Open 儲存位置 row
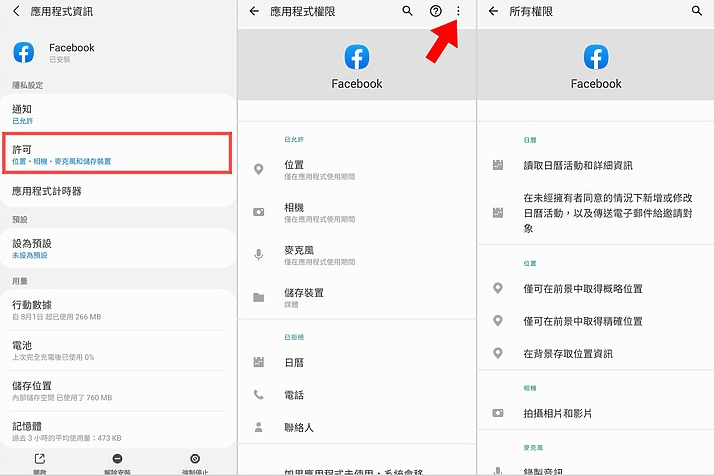 117,391
